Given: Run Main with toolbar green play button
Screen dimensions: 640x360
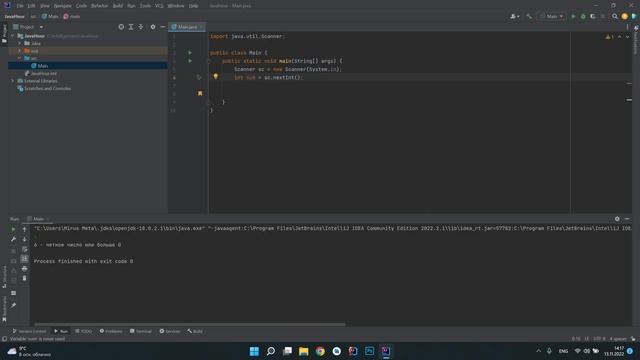Looking at the screenshot, I should [573, 16].
